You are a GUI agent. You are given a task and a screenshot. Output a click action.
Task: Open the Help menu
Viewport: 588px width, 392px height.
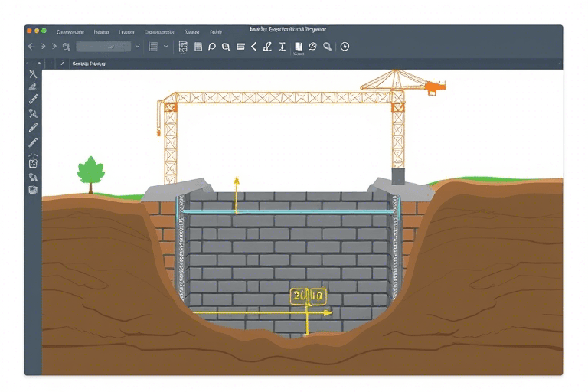(x=216, y=32)
